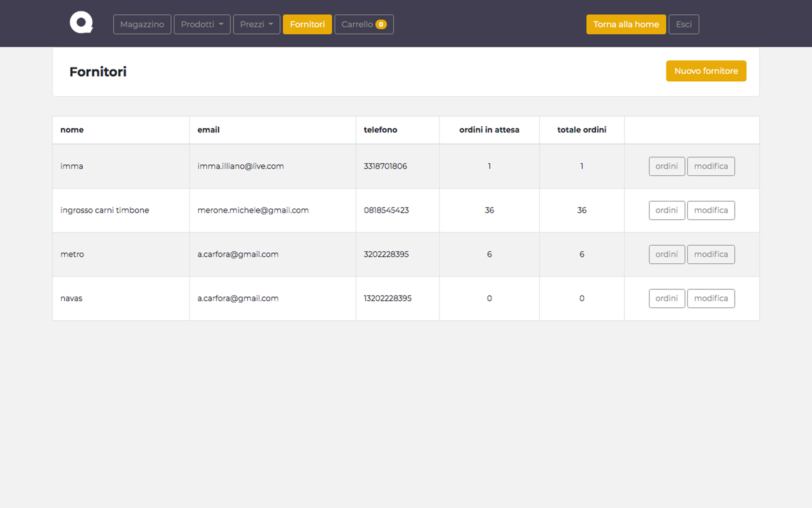
Task: Click modifica for supplier metro
Action: [711, 254]
